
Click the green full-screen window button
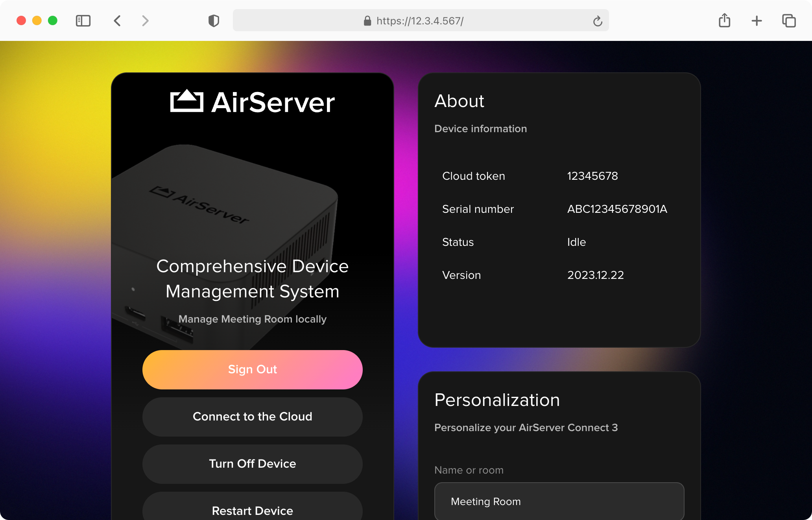53,20
